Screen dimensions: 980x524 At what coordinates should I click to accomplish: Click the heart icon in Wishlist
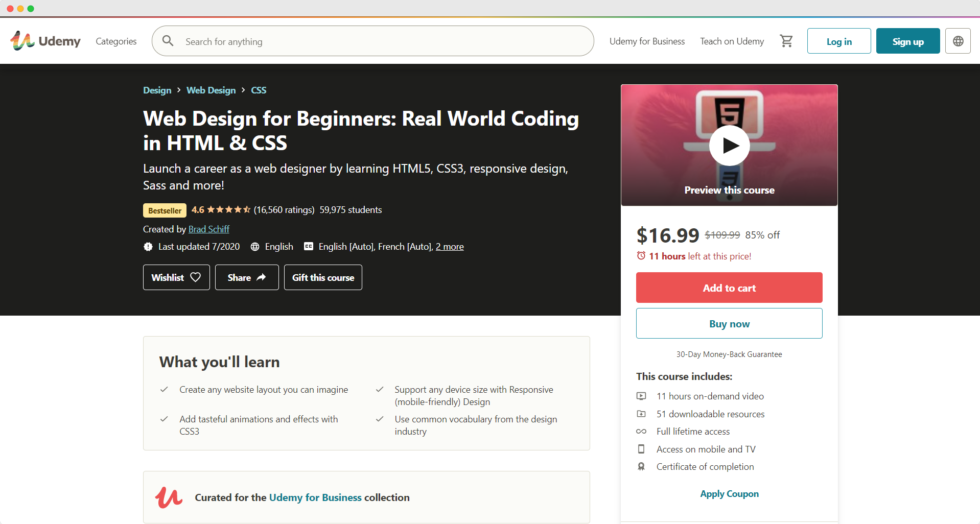pyautogui.click(x=196, y=277)
